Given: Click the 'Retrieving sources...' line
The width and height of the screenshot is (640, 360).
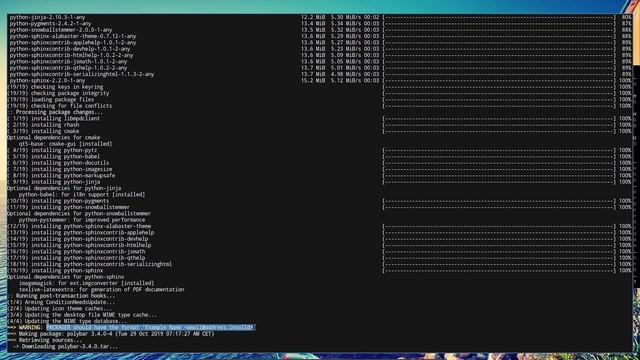Looking at the screenshot, I should [44, 340].
